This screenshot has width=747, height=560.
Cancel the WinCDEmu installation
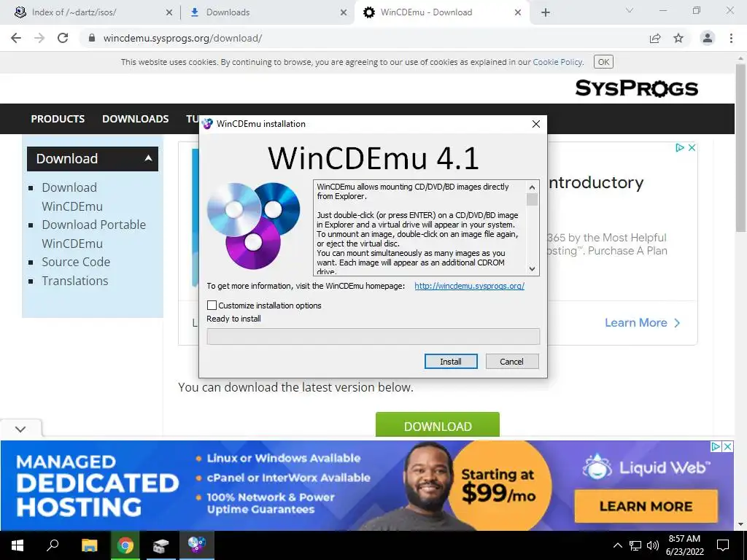tap(511, 362)
